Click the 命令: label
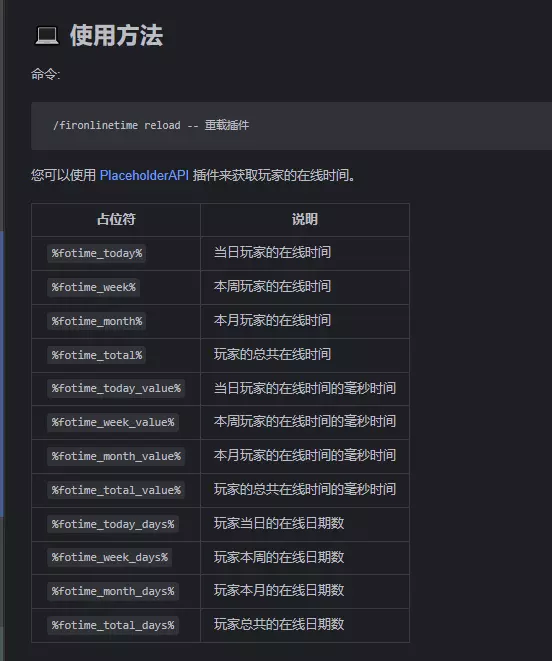The height and width of the screenshot is (661, 552). click(x=46, y=75)
